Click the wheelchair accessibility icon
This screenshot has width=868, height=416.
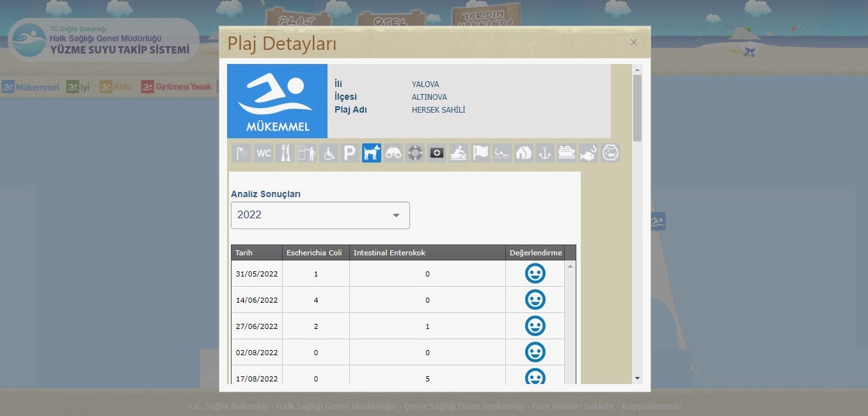tap(328, 153)
